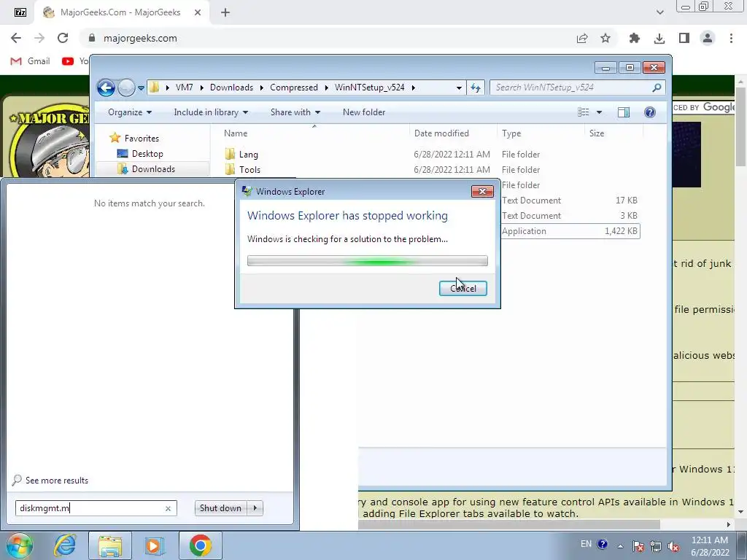Viewport: 747px width, 560px height.
Task: Click the muted volume tray icon
Action: (x=673, y=546)
